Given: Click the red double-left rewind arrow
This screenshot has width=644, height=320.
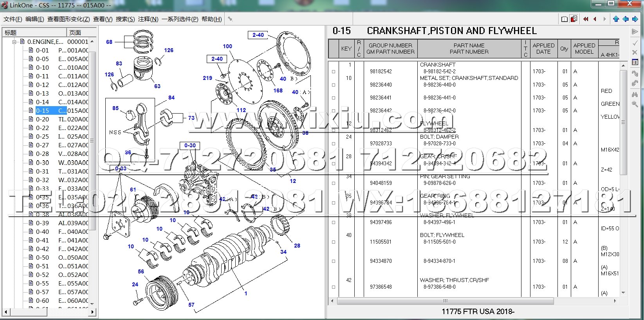Looking at the screenshot, I should coord(586,19).
